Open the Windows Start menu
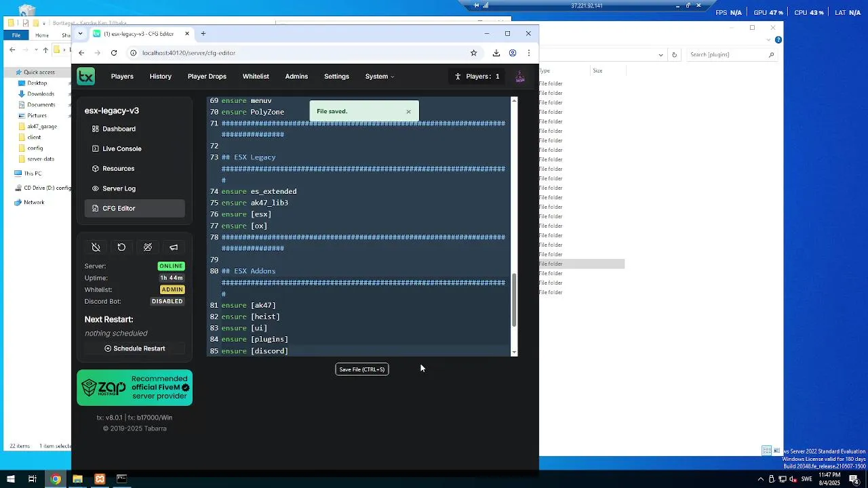 pos(11,479)
